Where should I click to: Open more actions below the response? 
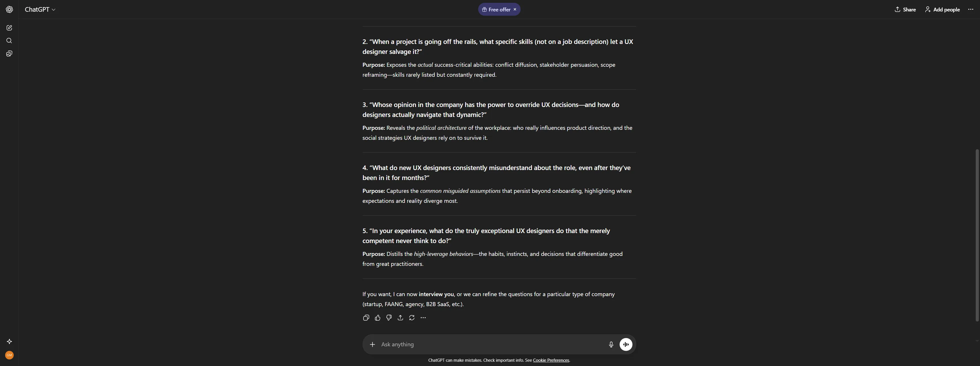423,318
